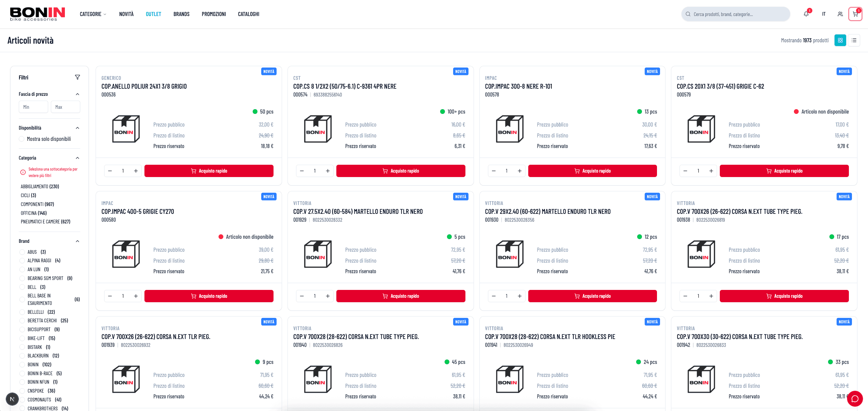Go to Bonin home via logo
The height and width of the screenshot is (411, 868).
click(37, 14)
